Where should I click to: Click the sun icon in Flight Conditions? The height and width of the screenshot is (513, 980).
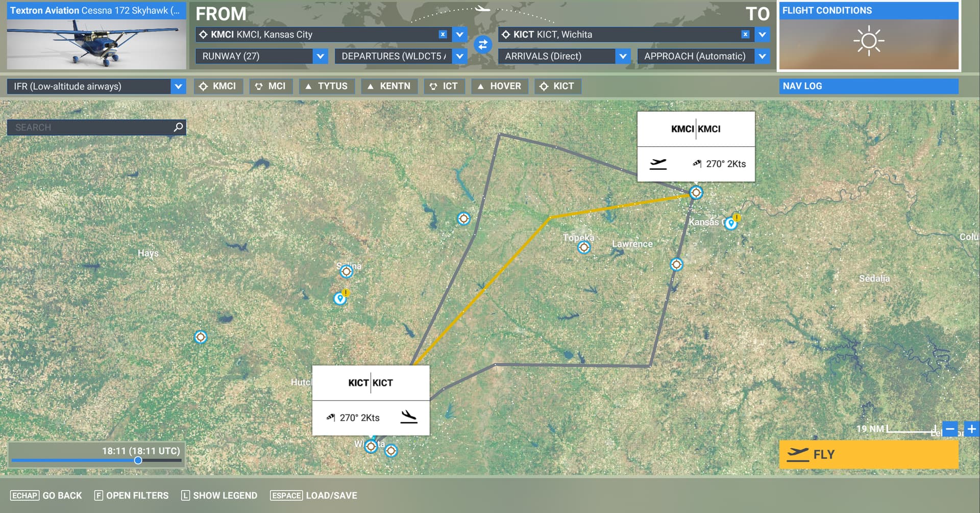pyautogui.click(x=868, y=41)
